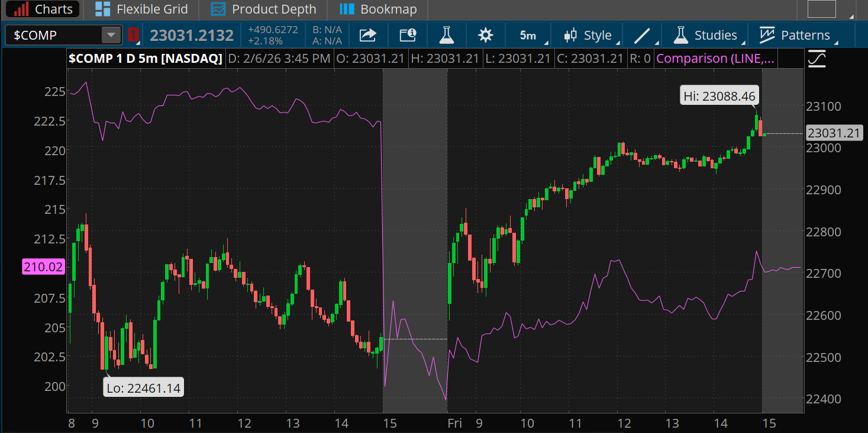Click the share/export chart icon
The height and width of the screenshot is (433, 868).
coord(367,35)
